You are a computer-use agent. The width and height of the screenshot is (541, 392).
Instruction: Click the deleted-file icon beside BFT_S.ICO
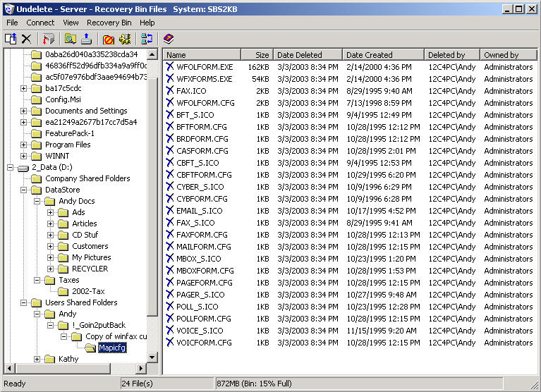(x=170, y=114)
